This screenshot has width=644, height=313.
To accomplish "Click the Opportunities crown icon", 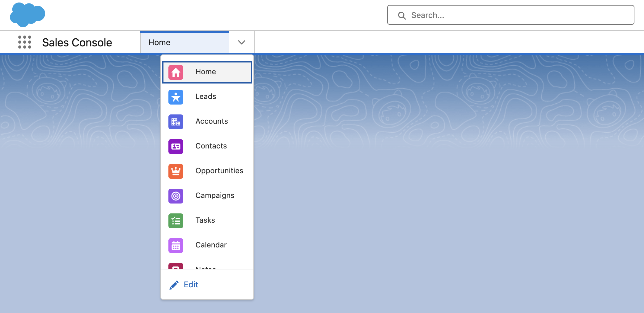I will point(176,171).
